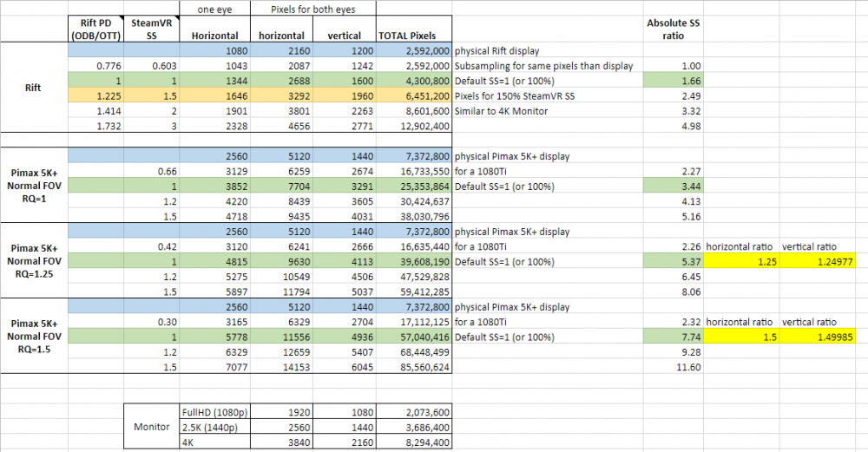Click the '2.5K (1440p)' cell
868x452 pixels.
point(214,427)
